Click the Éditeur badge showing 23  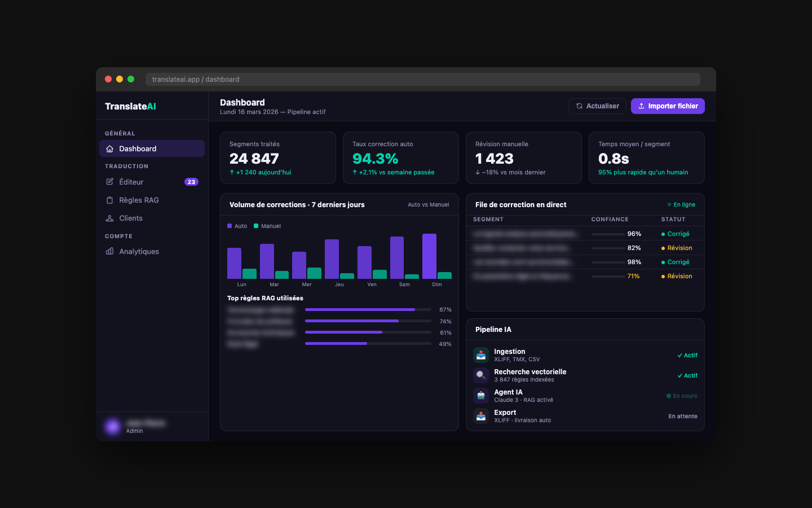click(x=191, y=182)
